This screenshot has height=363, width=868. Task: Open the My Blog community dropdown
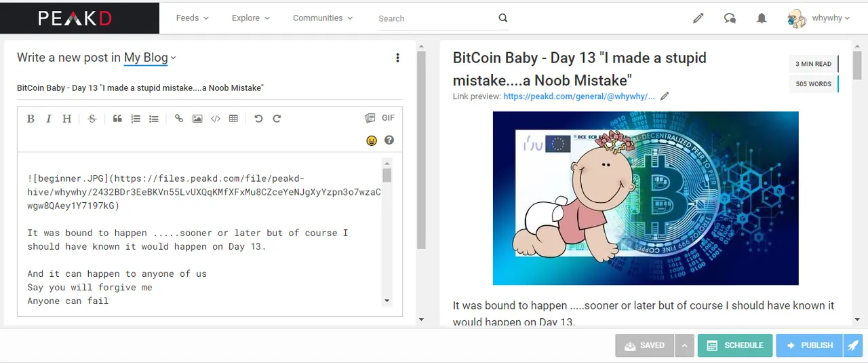150,58
